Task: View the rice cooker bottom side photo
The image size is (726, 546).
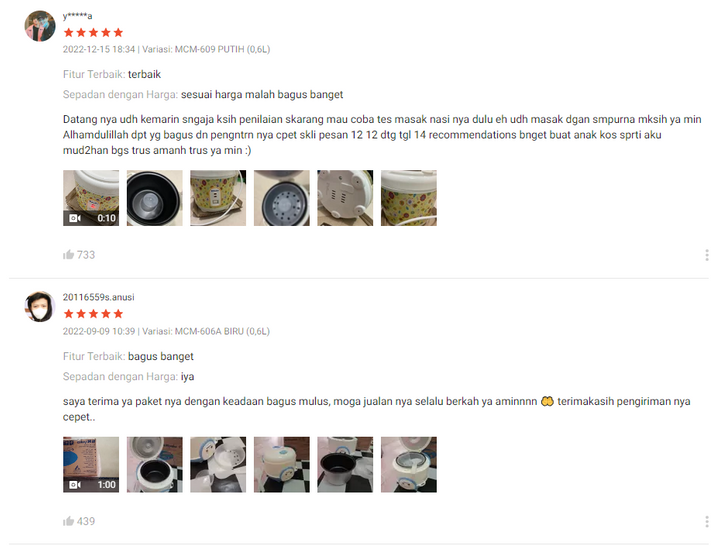Action: click(x=345, y=198)
